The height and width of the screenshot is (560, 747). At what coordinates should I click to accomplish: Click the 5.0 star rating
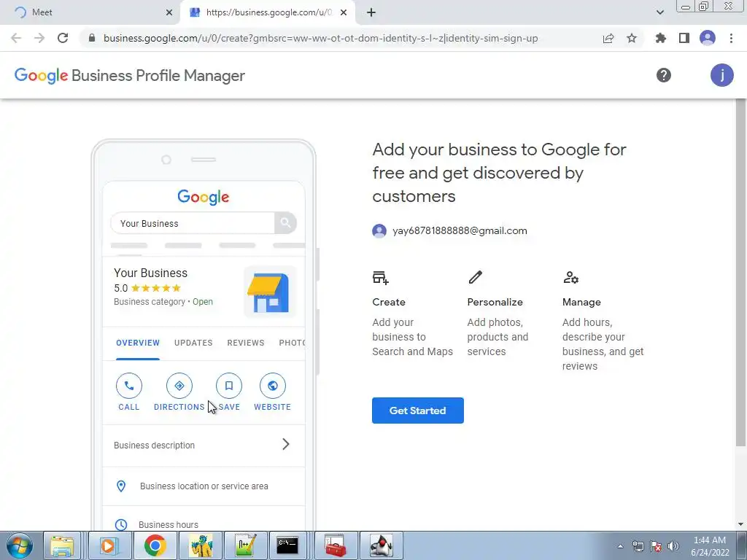click(147, 288)
